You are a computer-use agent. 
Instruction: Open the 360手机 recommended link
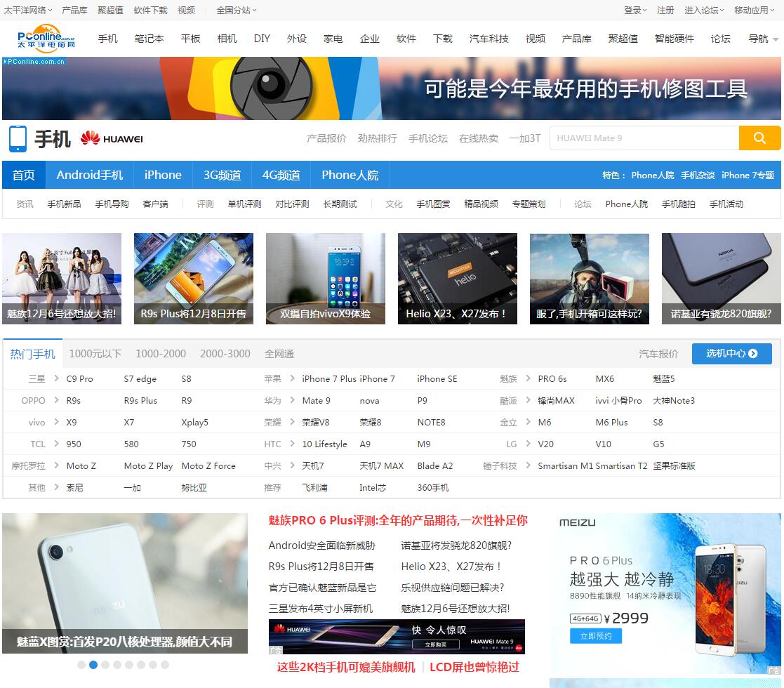pos(433,487)
